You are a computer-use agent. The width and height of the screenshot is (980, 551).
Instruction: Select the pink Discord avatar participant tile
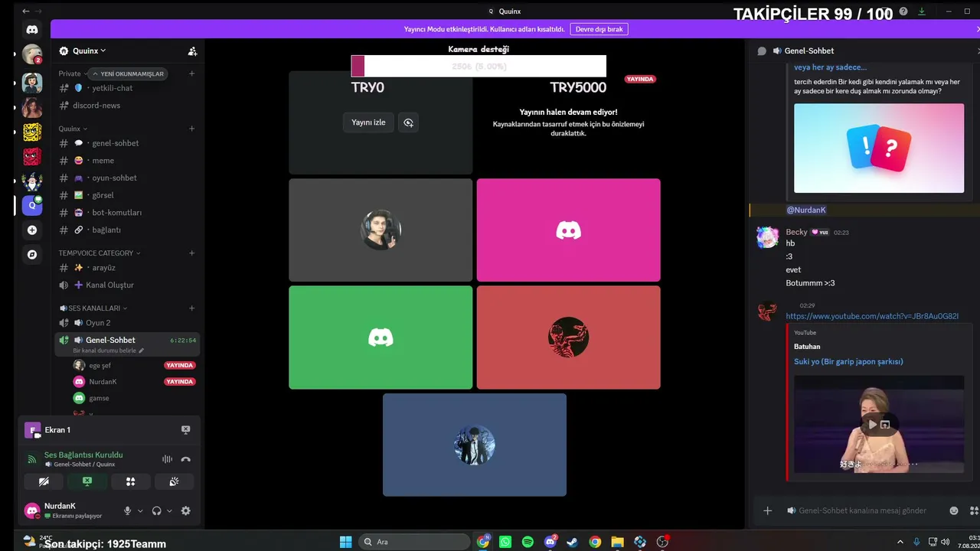569,230
